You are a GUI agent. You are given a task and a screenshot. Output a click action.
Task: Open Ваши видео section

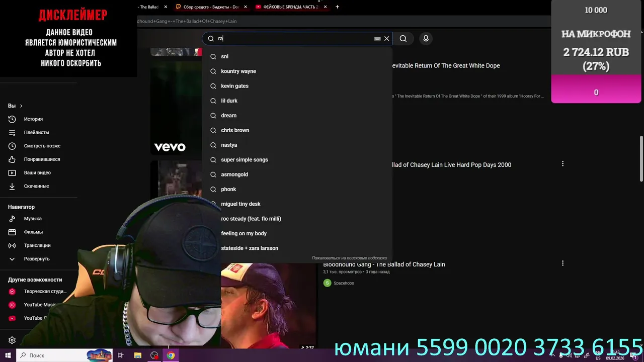37,172
